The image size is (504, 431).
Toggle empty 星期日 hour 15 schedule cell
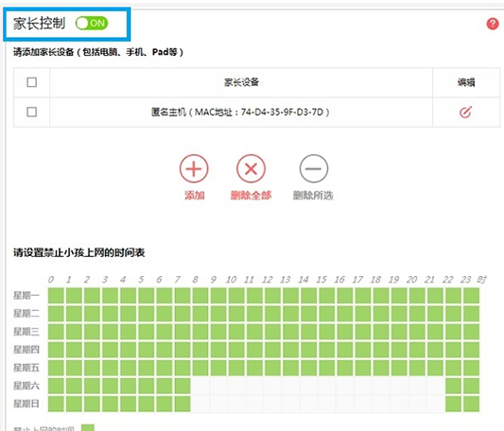pyautogui.click(x=327, y=404)
